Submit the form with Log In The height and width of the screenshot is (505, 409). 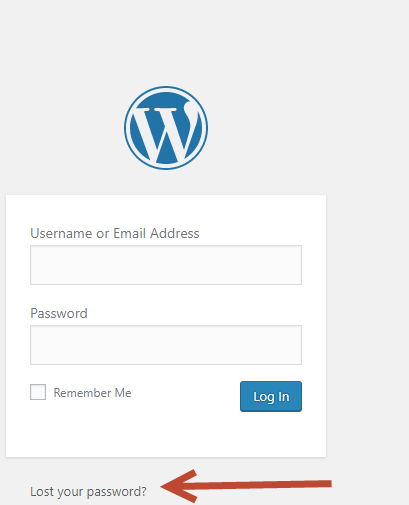[271, 396]
